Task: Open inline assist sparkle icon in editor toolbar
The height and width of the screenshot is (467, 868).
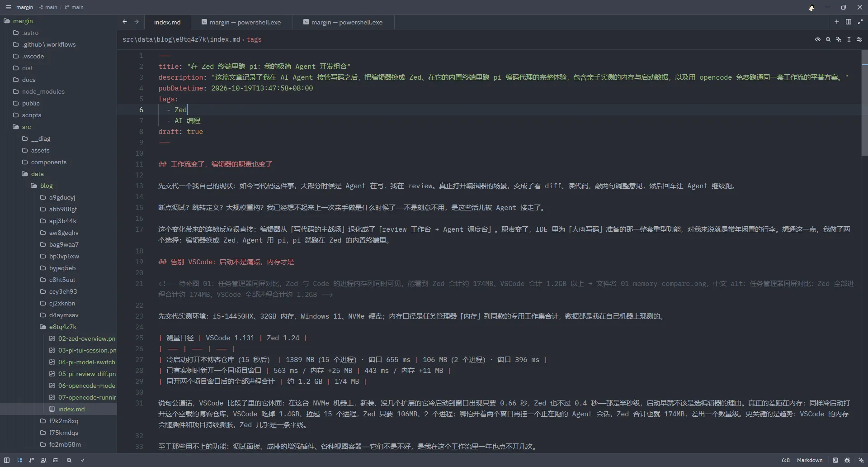Action: click(x=838, y=39)
